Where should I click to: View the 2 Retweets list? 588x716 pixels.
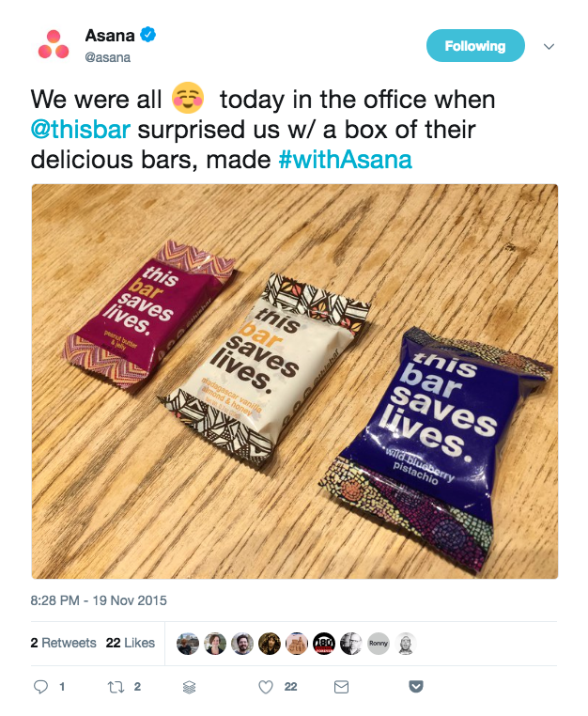(x=63, y=643)
